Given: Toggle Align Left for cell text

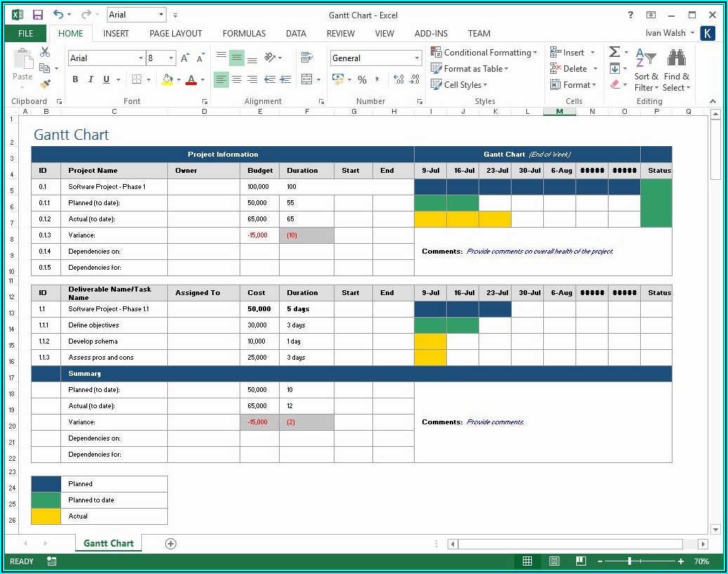Looking at the screenshot, I should tap(221, 79).
